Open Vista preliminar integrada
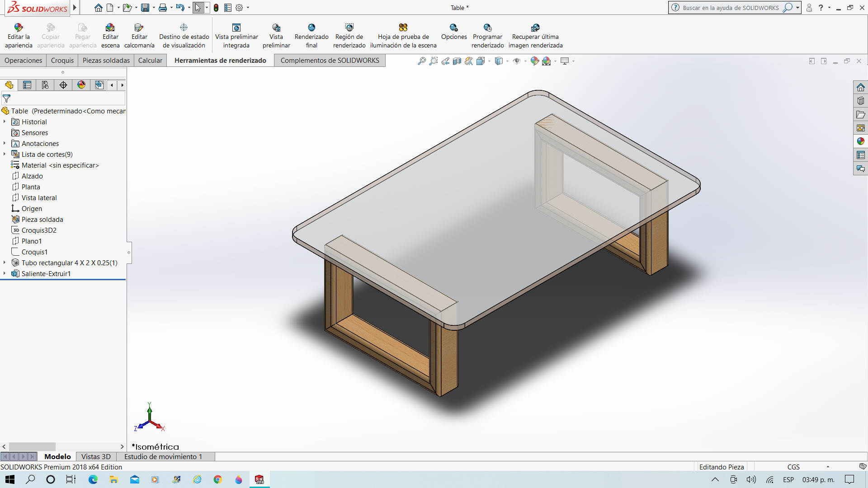Image resolution: width=868 pixels, height=488 pixels. 236,36
